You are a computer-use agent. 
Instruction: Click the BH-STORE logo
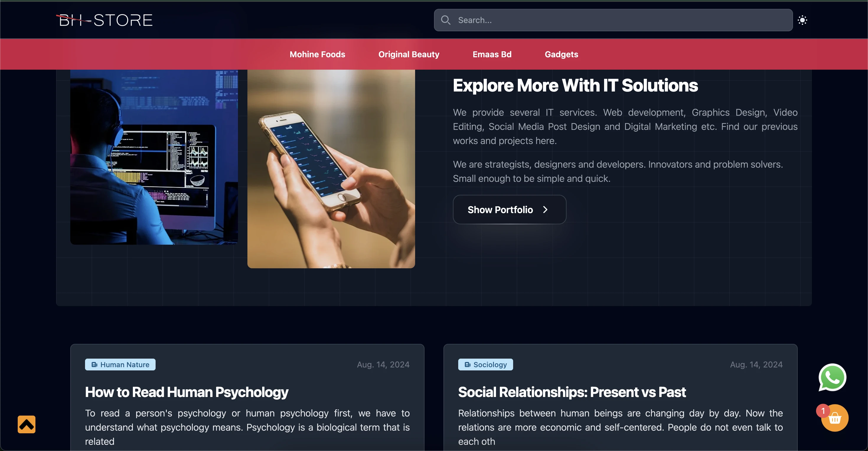(105, 20)
